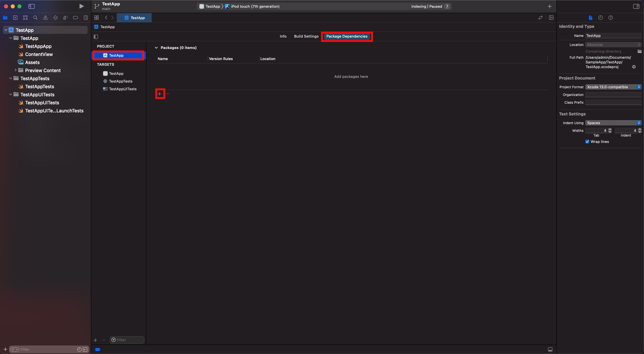Expand the Preview Content folder
This screenshot has width=644, height=354.
pos(15,70)
